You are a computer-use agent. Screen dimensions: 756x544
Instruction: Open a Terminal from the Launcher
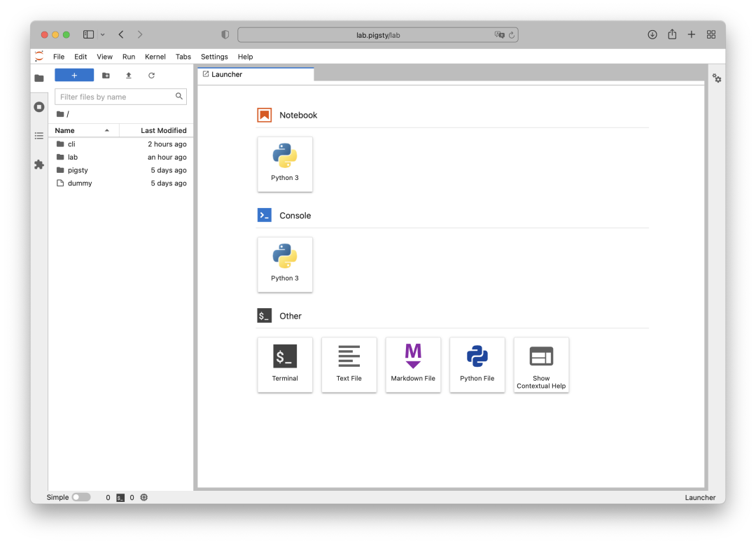click(x=285, y=364)
